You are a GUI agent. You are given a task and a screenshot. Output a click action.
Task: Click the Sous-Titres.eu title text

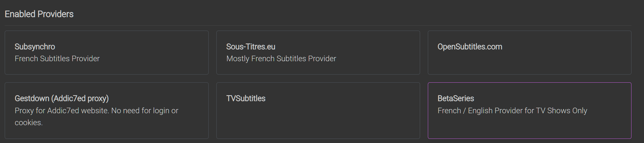click(x=251, y=47)
